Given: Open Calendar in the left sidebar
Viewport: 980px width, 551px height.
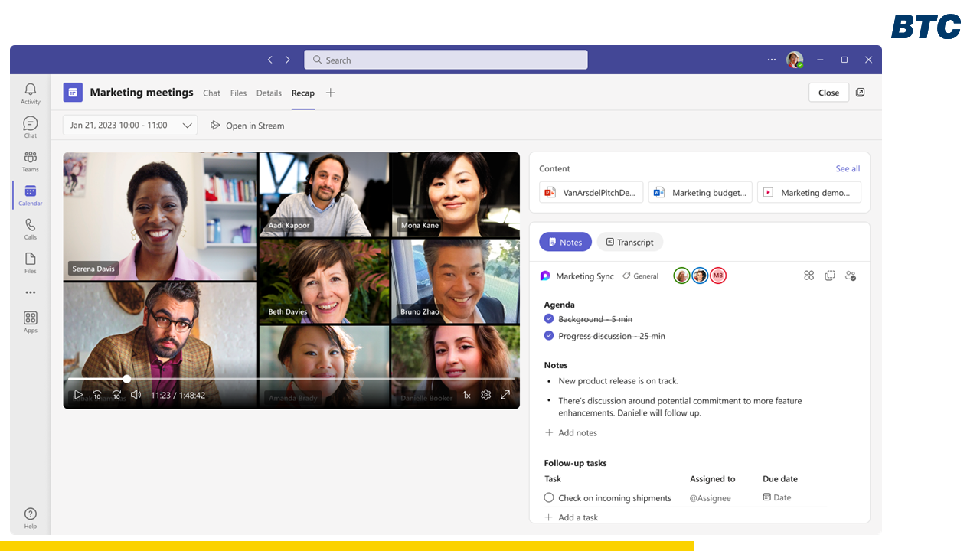Looking at the screenshot, I should coord(31,195).
